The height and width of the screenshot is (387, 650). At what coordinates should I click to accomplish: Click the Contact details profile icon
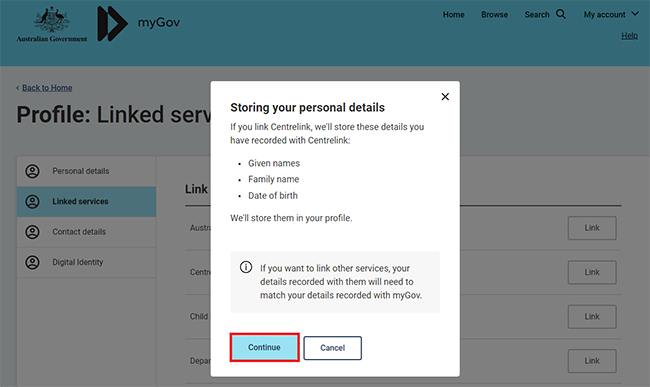[x=32, y=232]
